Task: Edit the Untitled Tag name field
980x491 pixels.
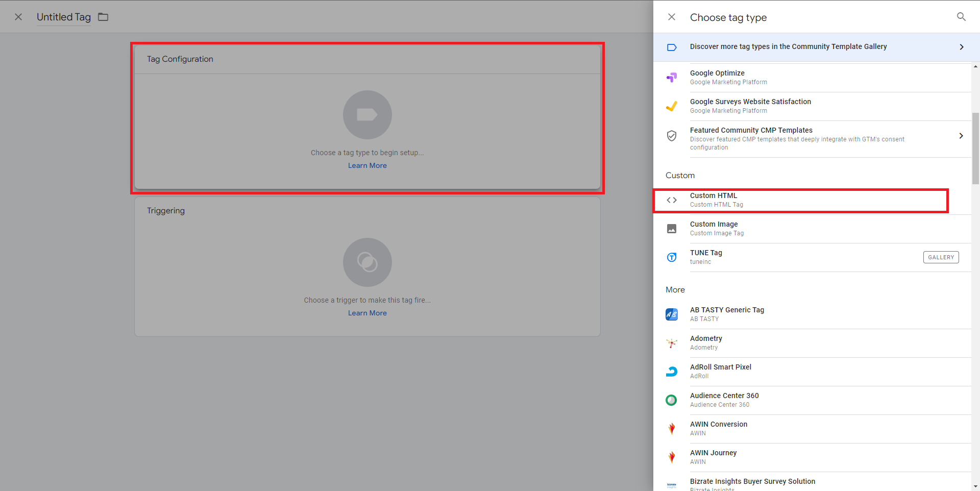Action: tap(64, 17)
